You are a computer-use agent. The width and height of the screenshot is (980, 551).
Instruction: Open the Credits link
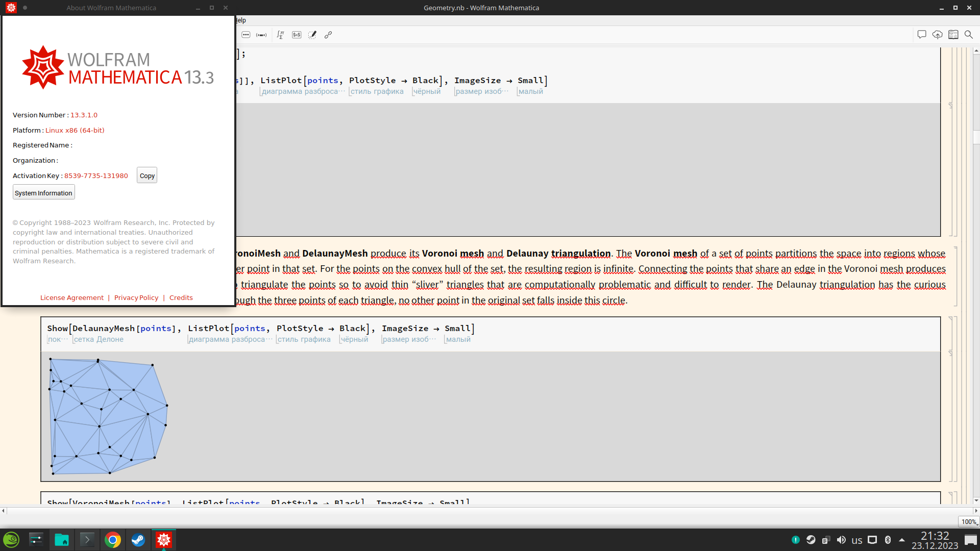[x=181, y=297]
